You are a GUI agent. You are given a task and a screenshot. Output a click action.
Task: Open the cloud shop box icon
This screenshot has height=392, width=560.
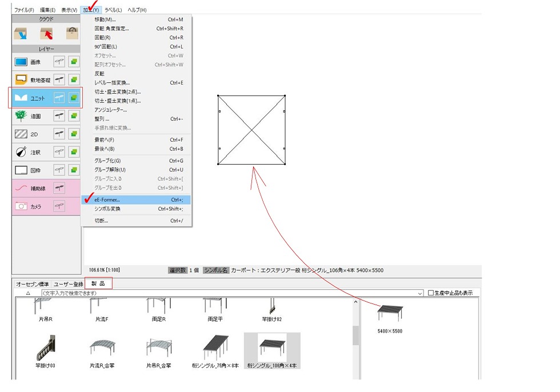click(x=72, y=33)
